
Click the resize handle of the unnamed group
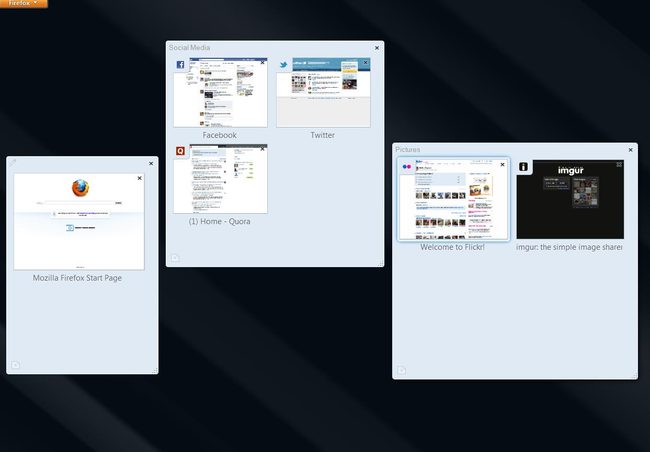[x=155, y=370]
